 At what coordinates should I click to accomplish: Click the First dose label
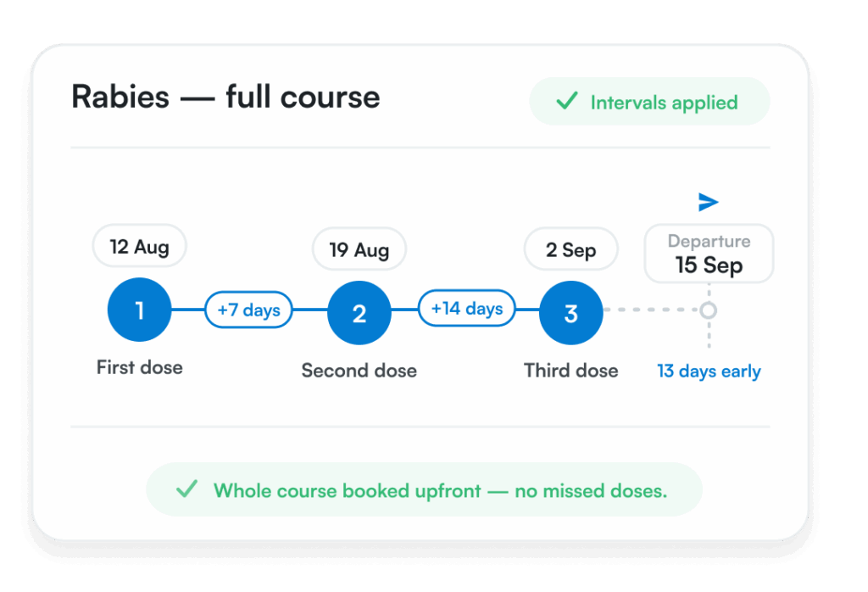pos(140,367)
